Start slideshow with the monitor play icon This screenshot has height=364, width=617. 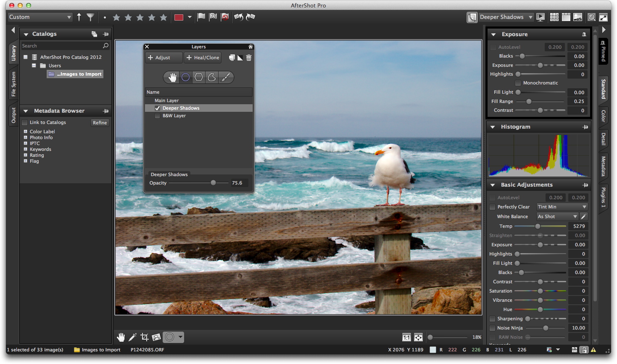pos(541,17)
